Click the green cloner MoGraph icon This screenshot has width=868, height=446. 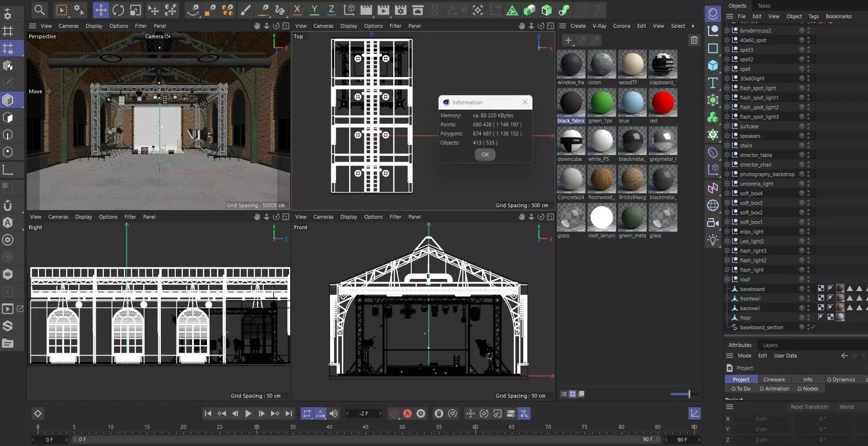[x=713, y=117]
